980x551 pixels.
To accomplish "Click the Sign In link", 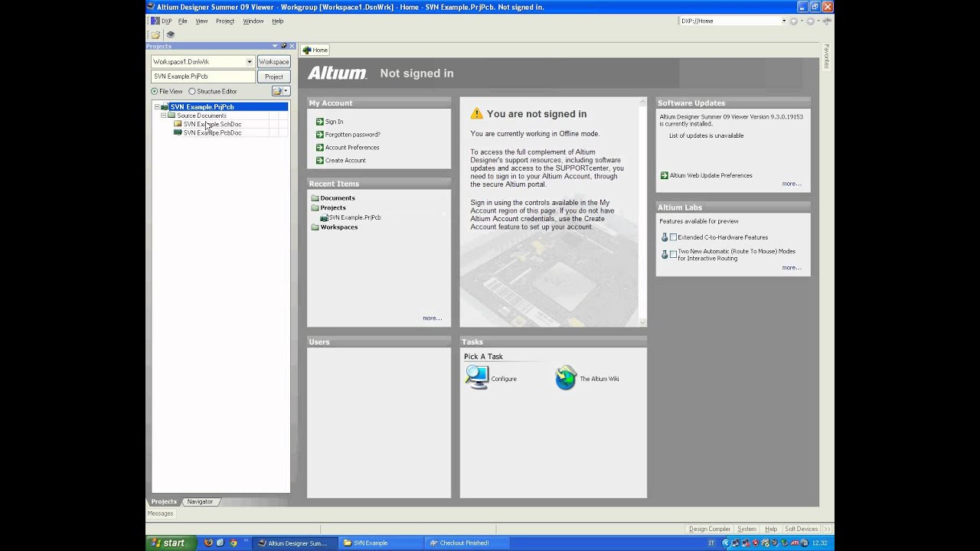I will [x=334, y=122].
